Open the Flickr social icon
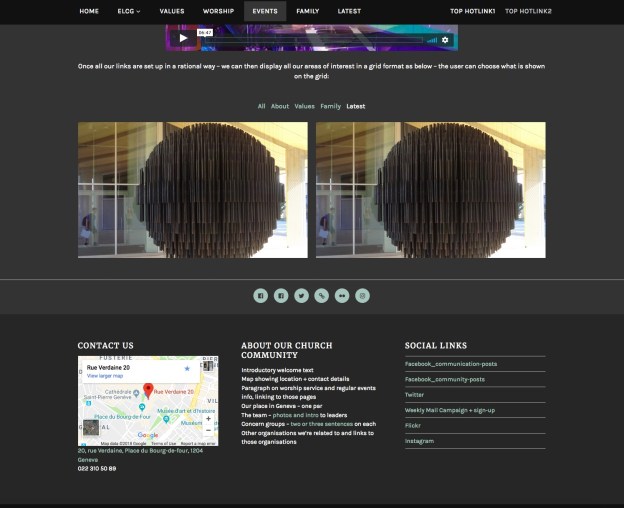 click(x=342, y=295)
